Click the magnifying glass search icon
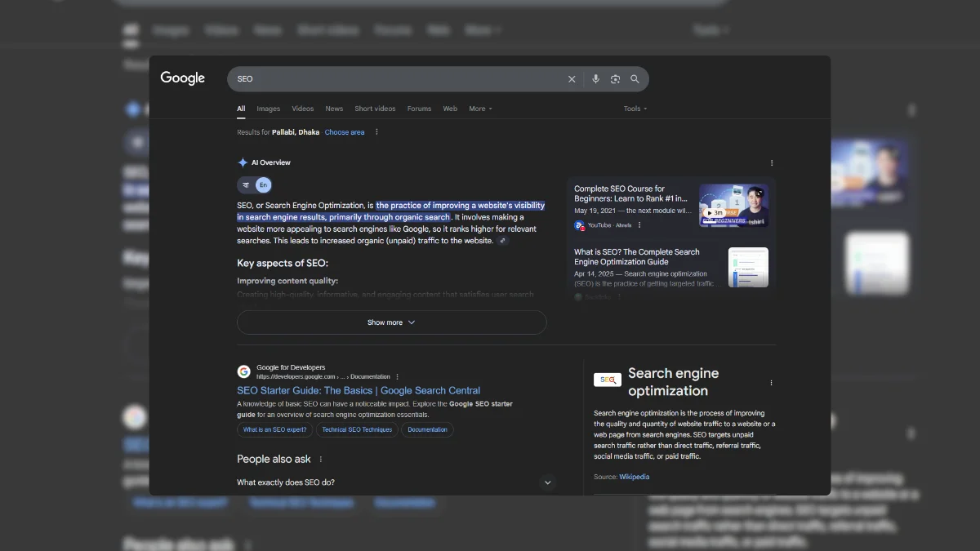 coord(635,79)
